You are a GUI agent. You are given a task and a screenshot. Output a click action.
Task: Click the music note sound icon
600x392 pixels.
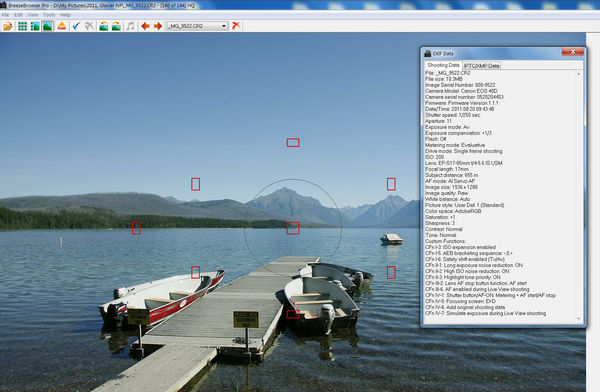(x=130, y=26)
